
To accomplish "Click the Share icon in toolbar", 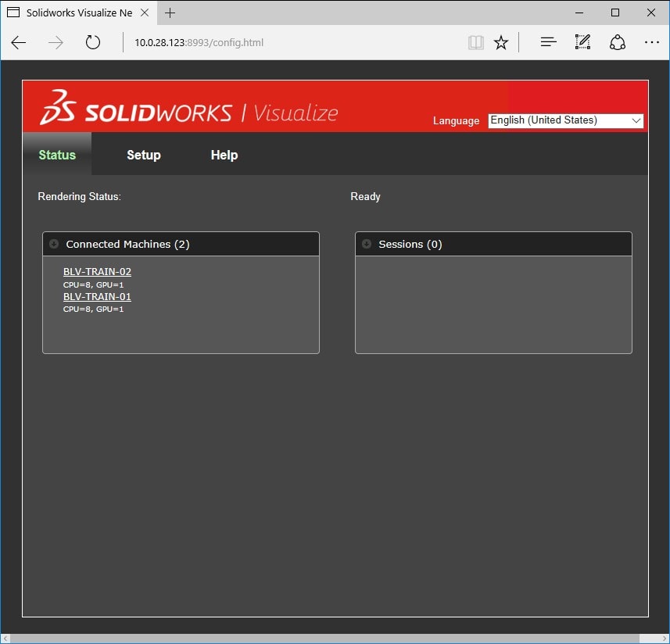I will [618, 42].
